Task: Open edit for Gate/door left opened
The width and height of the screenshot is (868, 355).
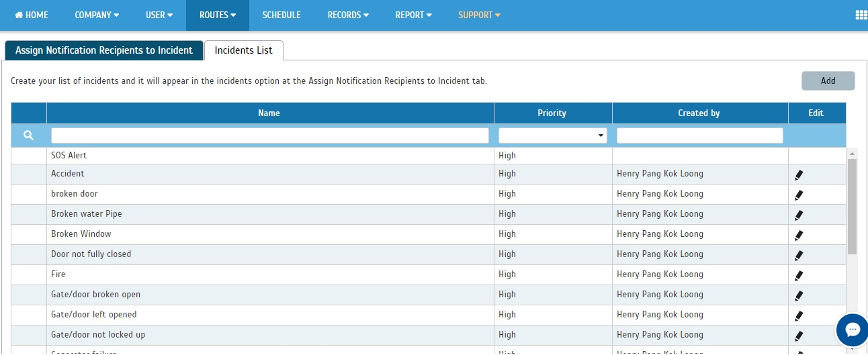Action: pos(799,315)
